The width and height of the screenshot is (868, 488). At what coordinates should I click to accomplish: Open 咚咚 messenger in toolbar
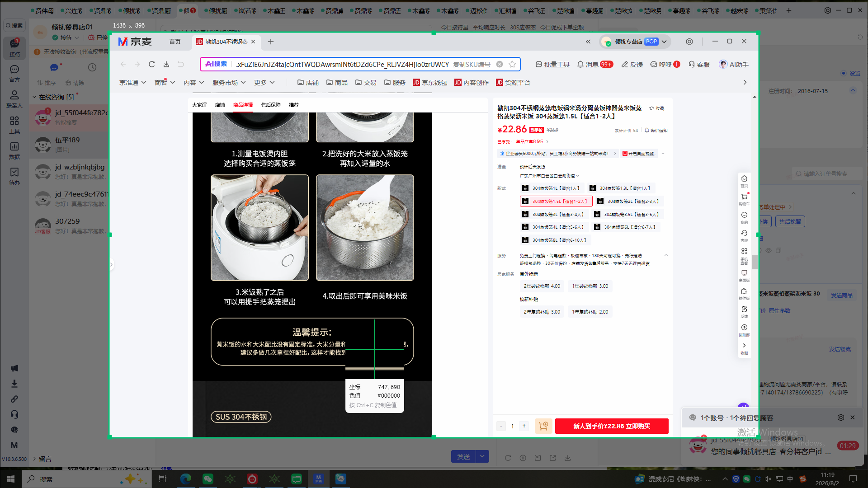coord(665,65)
